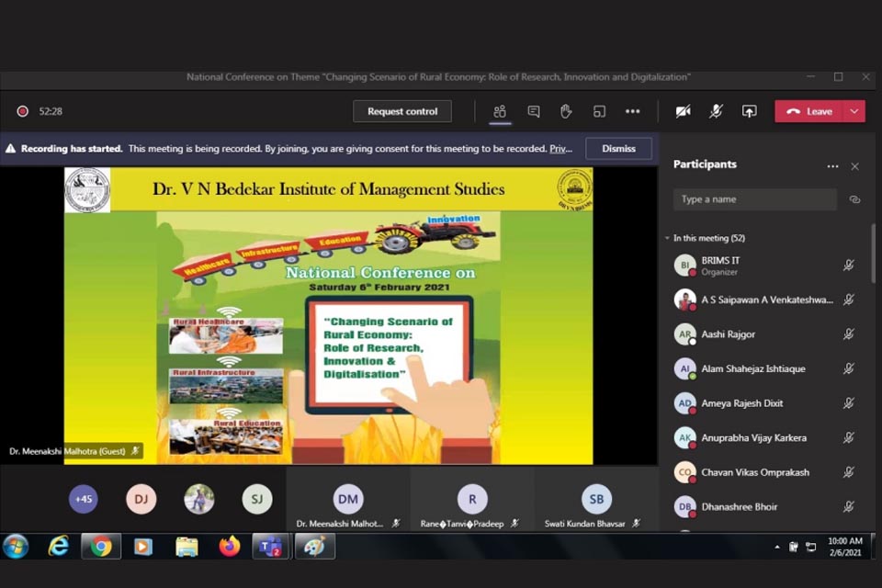Select the SJ attendee avatar
Image resolution: width=882 pixels, height=588 pixels.
tap(257, 499)
